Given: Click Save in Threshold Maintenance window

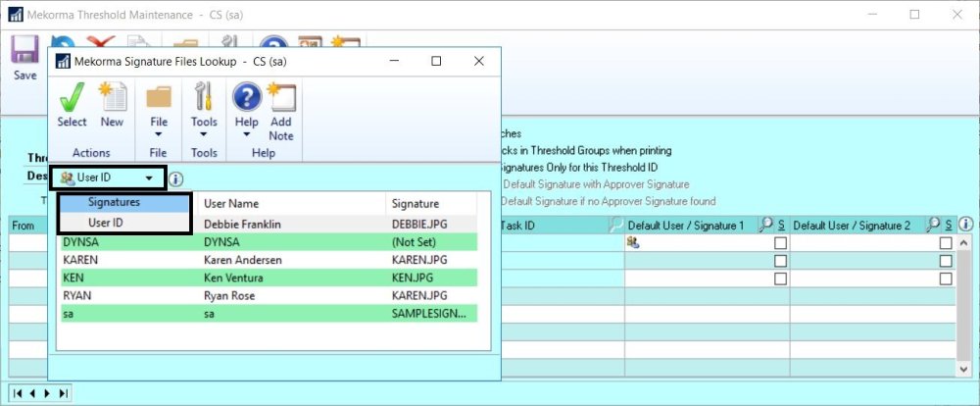Looking at the screenshot, I should point(25,58).
